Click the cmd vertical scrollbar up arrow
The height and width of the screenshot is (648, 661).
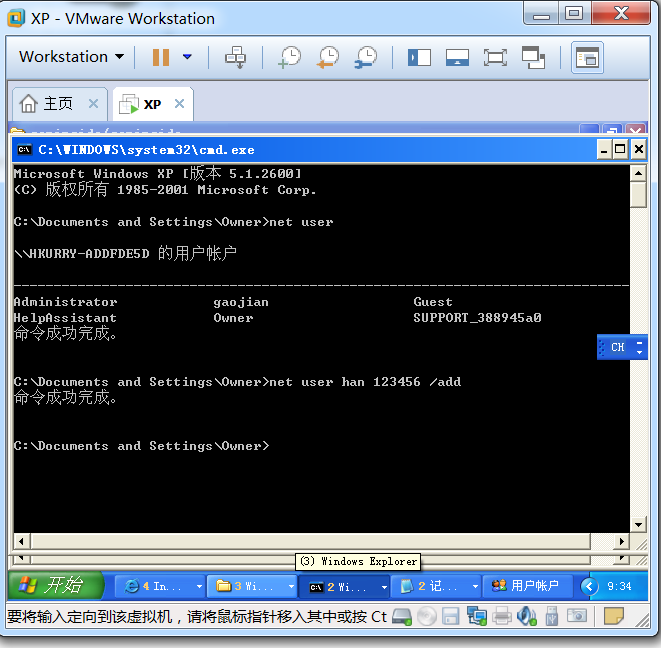(638, 173)
